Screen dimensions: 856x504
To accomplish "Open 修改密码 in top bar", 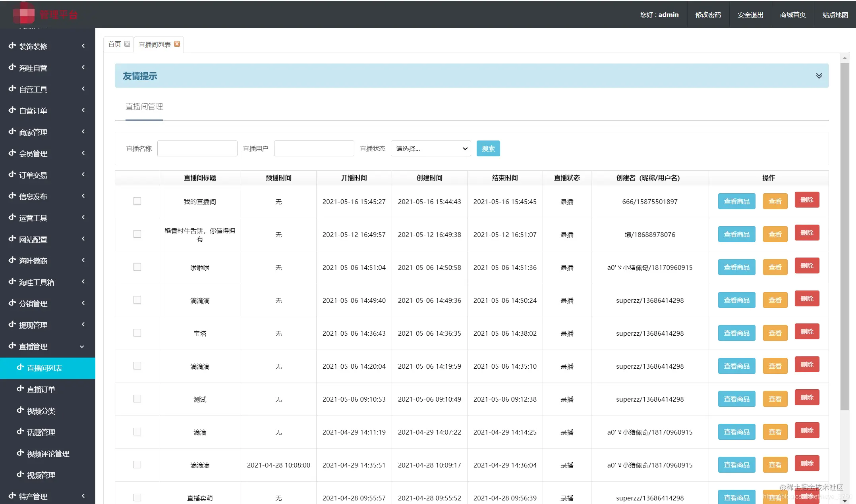I will click(708, 15).
